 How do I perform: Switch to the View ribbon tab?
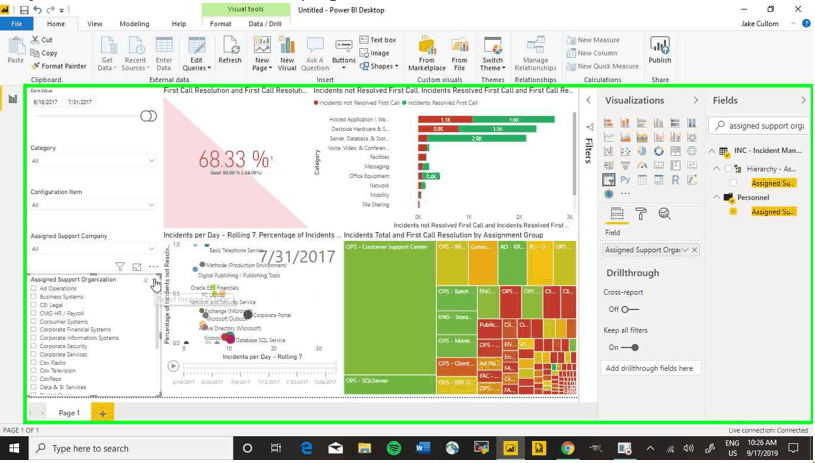click(x=95, y=24)
